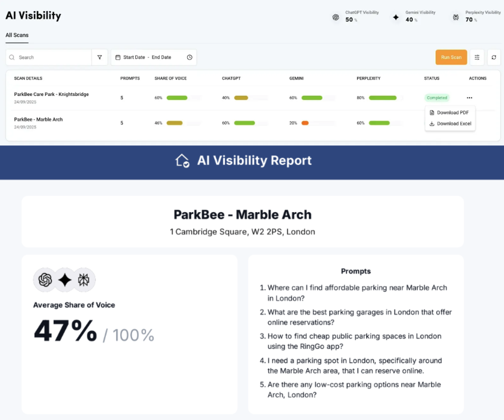Click the GEMINI column header
This screenshot has height=420, width=504.
tap(297, 78)
